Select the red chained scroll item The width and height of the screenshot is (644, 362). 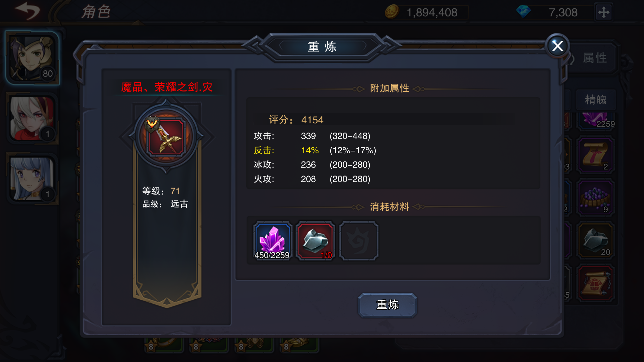point(596,283)
